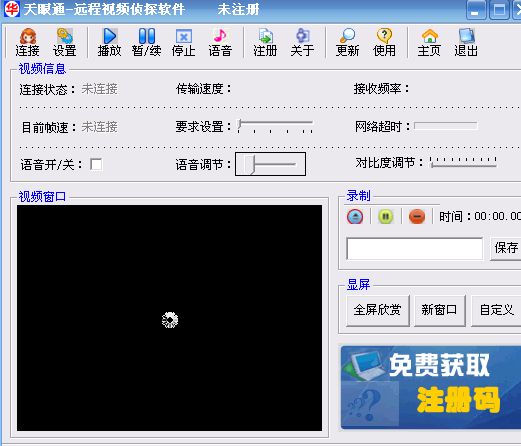Click the 语音调节 volume slider
The image size is (521, 446).
click(x=270, y=164)
